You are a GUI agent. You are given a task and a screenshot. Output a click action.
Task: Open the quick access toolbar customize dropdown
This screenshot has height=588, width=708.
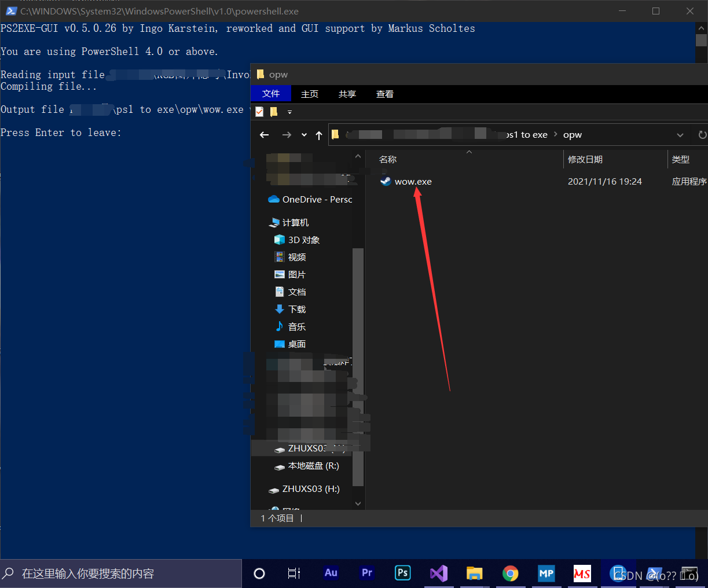[289, 112]
